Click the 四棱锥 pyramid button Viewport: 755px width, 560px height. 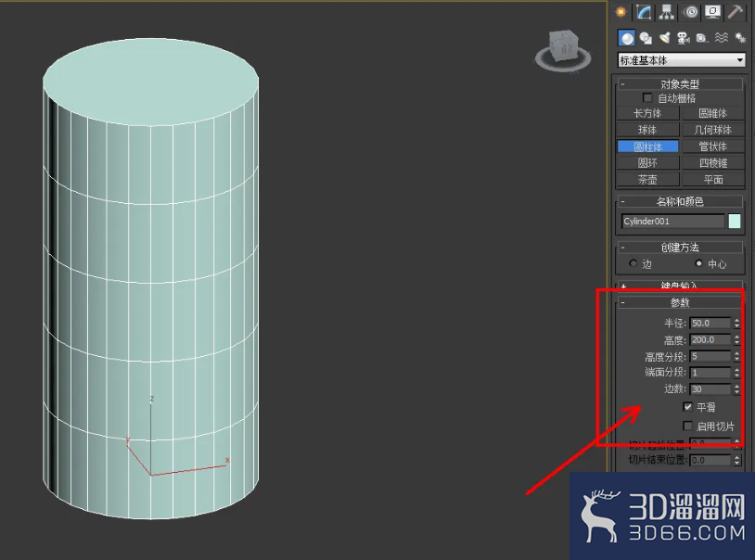click(712, 163)
